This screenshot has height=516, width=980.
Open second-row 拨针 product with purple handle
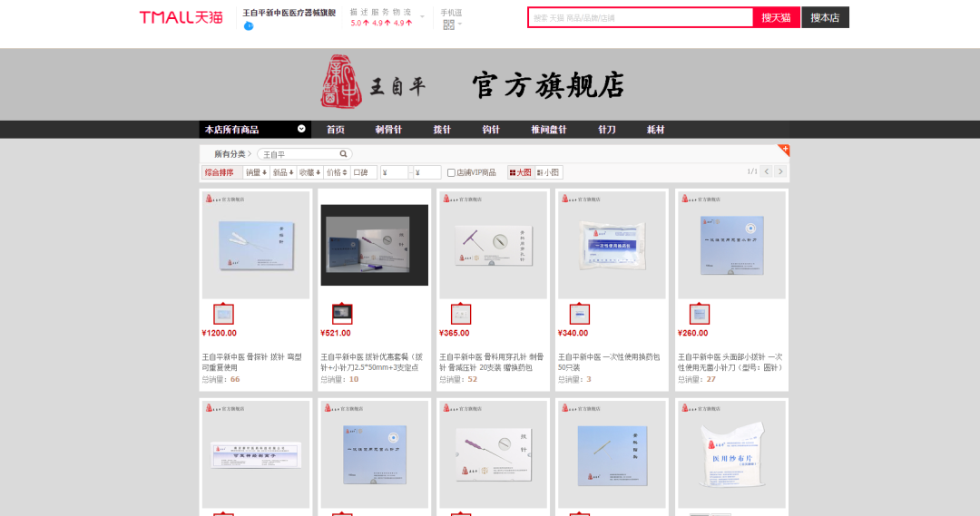pyautogui.click(x=493, y=454)
